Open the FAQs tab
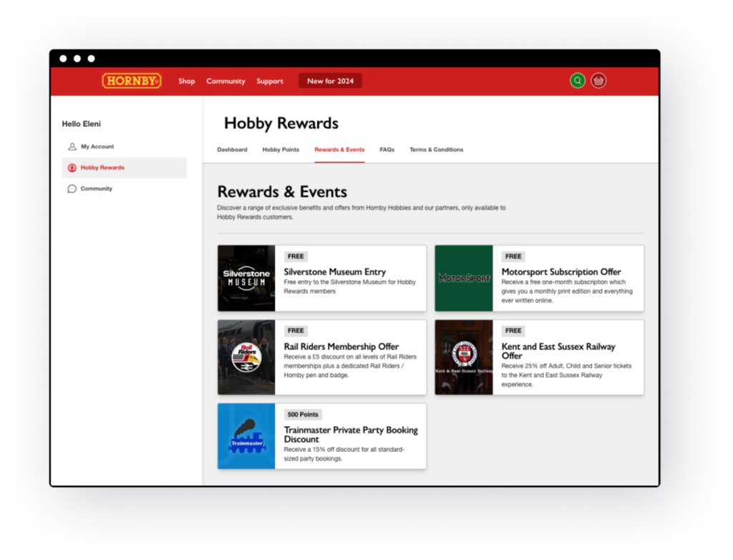733x560 pixels. [387, 150]
